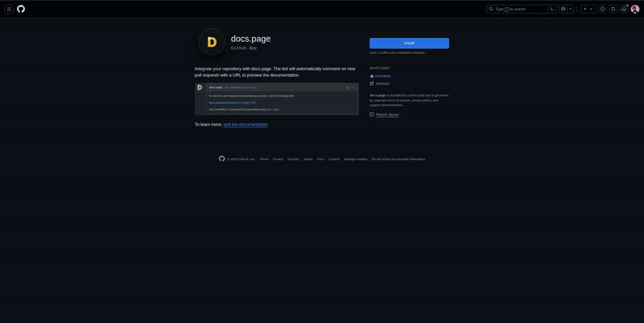Follow the visit the documentation link
The width and height of the screenshot is (644, 323).
tap(246, 125)
